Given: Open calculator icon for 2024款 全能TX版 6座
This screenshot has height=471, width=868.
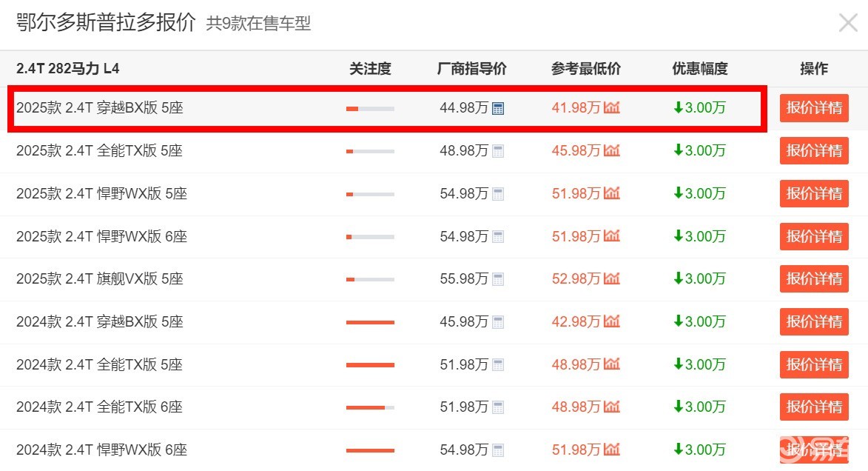Looking at the screenshot, I should [x=498, y=407].
